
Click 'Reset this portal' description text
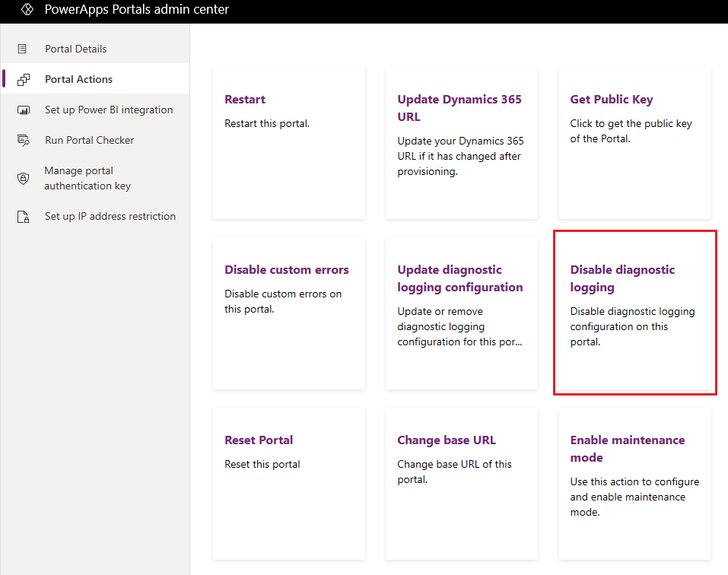tap(262, 464)
